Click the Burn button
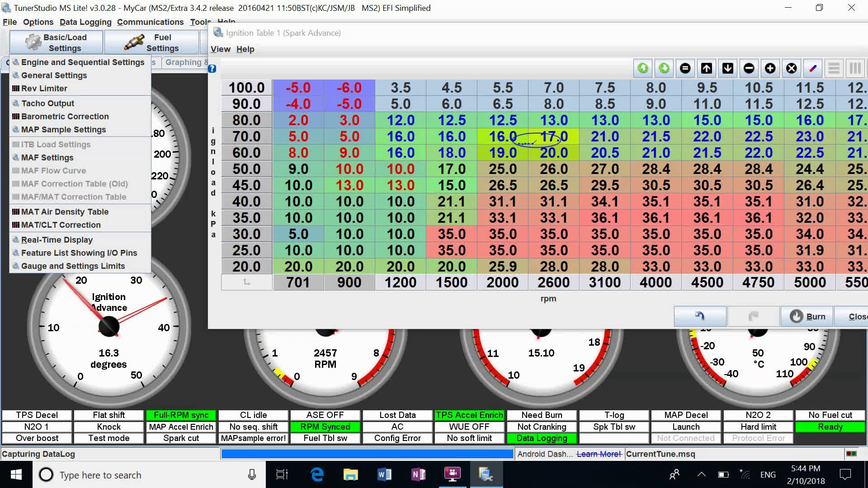The width and height of the screenshot is (868, 488). [x=807, y=316]
